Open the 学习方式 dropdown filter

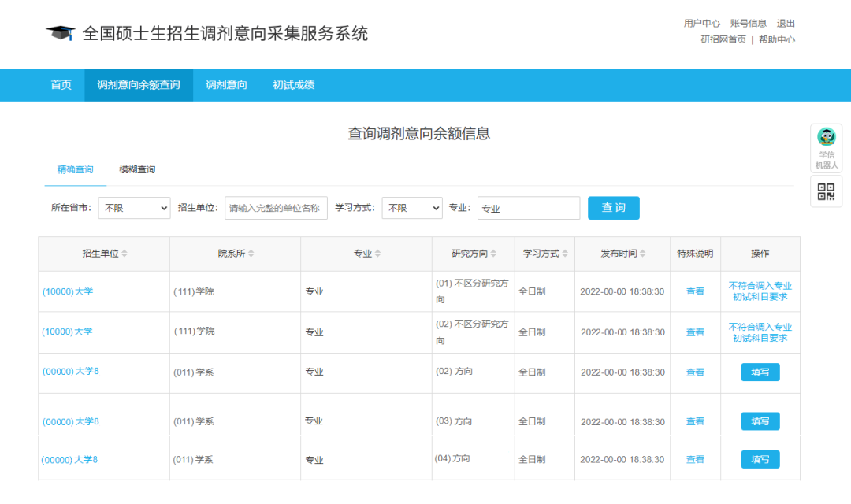coord(412,208)
